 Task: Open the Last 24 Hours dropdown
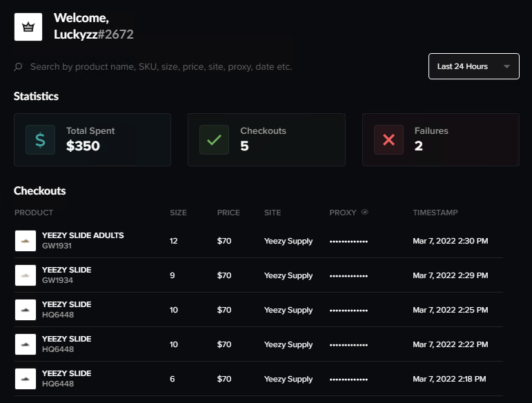tap(473, 66)
